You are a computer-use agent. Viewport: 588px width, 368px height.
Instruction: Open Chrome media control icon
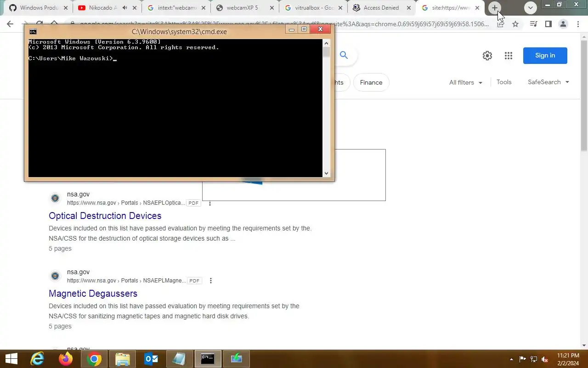(x=533, y=24)
